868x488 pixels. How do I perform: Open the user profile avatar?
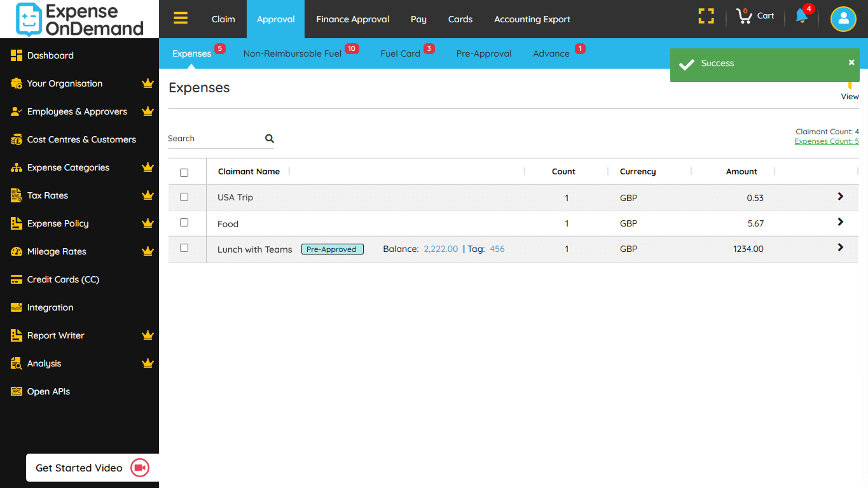pos(843,19)
